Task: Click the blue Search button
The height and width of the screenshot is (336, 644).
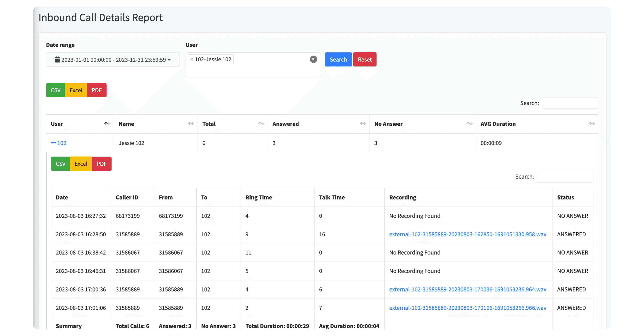Action: click(338, 60)
